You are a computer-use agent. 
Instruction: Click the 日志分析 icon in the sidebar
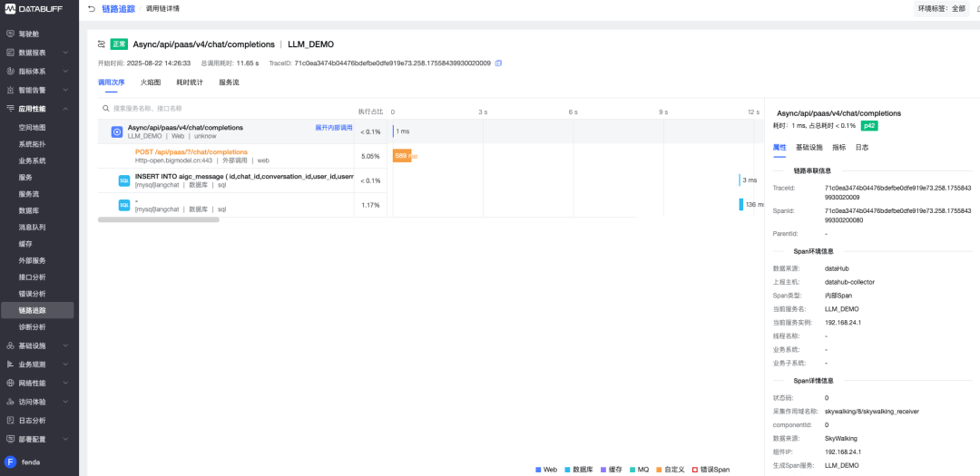(10, 421)
